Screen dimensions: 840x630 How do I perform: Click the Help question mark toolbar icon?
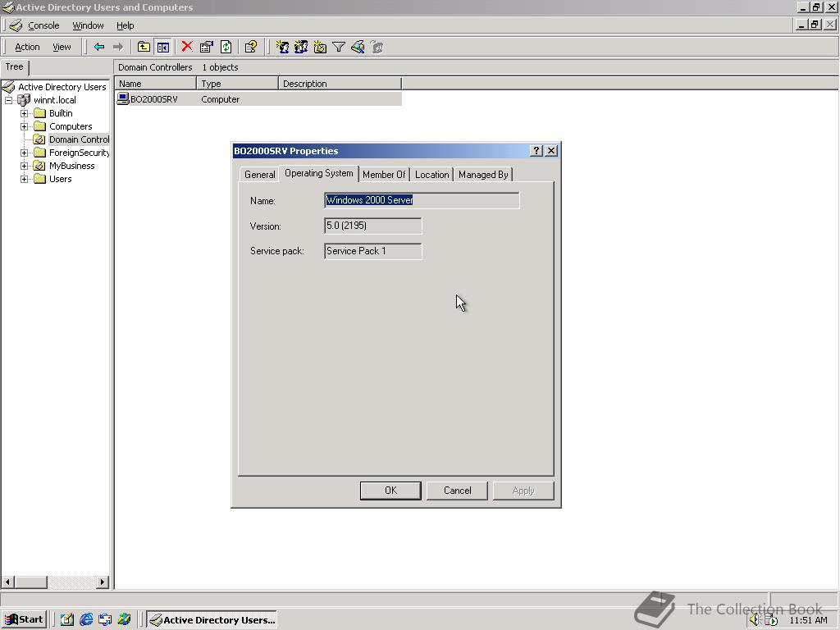click(251, 47)
